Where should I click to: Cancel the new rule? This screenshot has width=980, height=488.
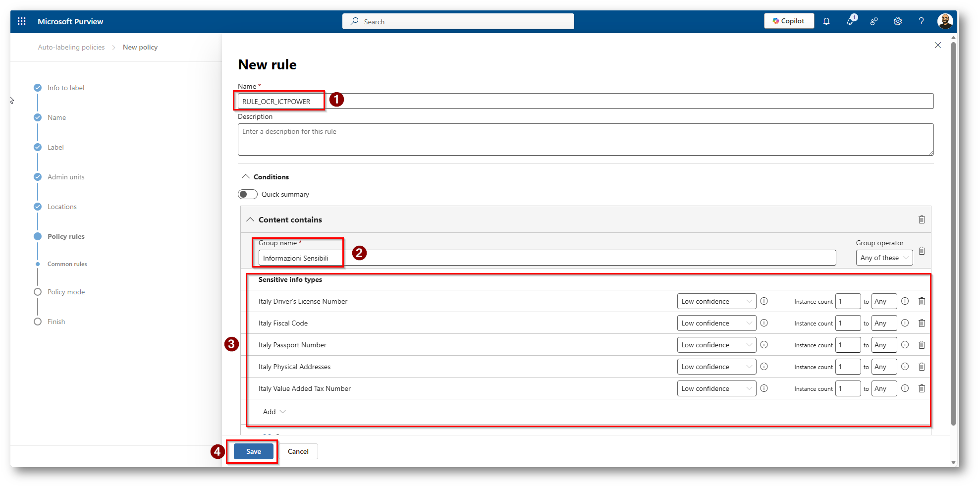(298, 451)
